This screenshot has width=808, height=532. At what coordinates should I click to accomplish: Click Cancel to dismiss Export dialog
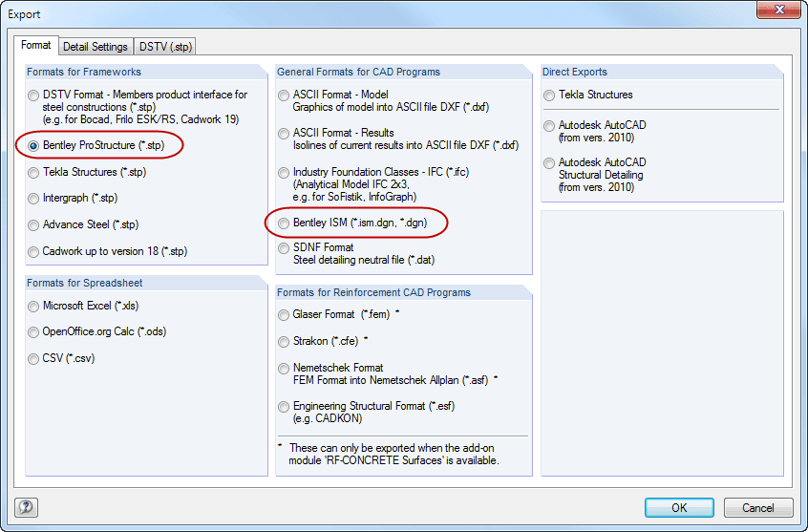click(758, 508)
